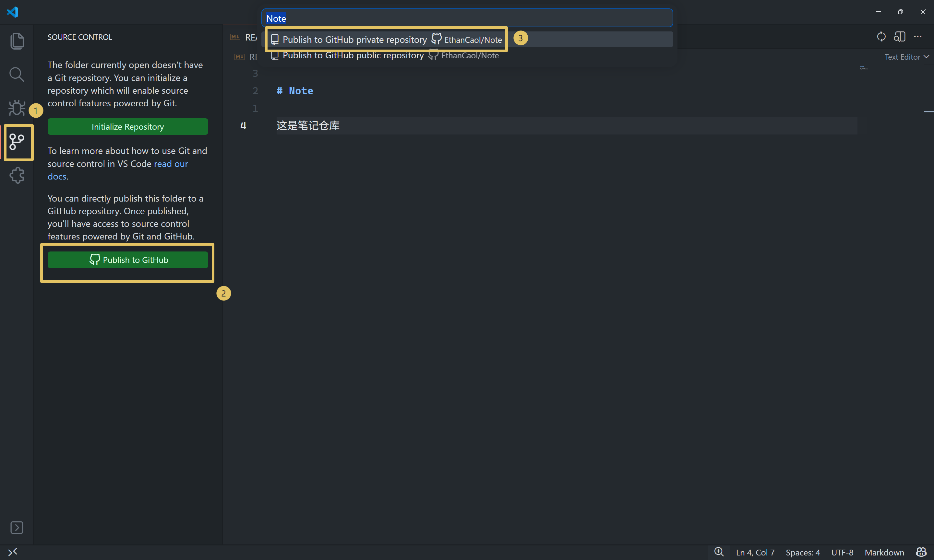This screenshot has width=934, height=560.
Task: Click the VS Code logo icon
Action: (12, 12)
